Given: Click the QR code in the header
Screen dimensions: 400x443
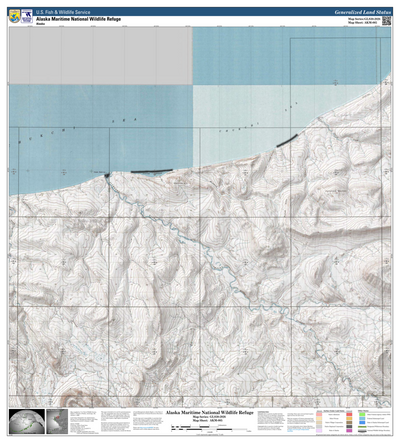Looking at the screenshot, I should point(386,21).
